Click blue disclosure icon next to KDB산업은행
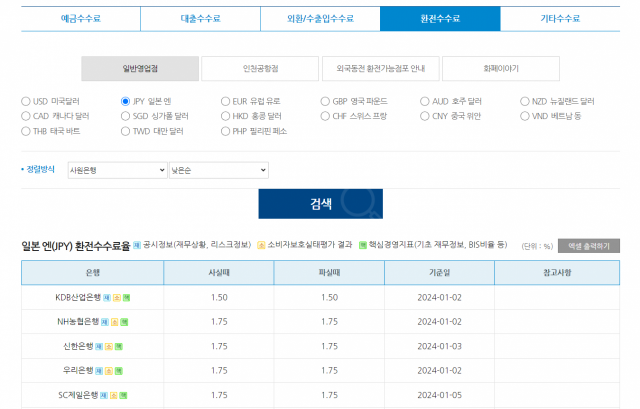This screenshot has width=640, height=409. [106, 297]
